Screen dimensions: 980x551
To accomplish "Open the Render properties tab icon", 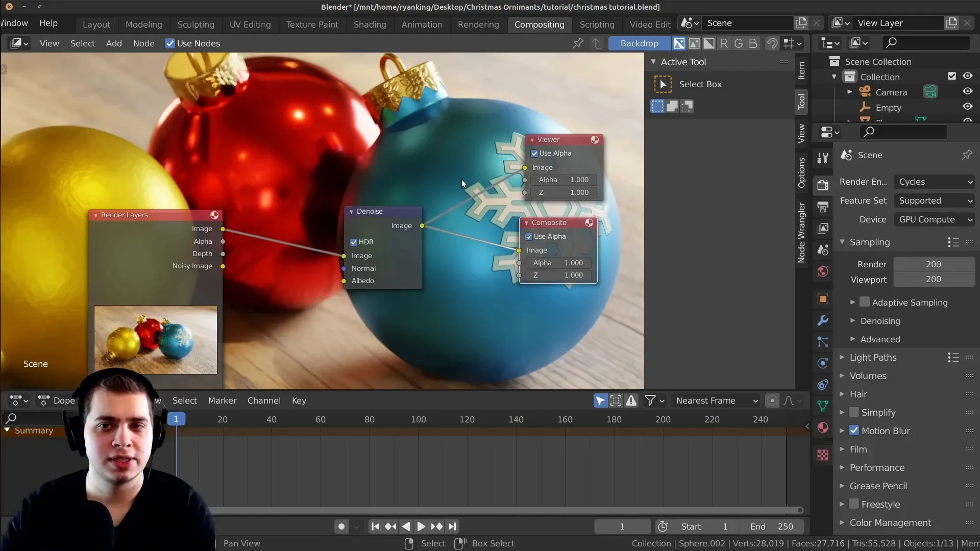I will click(823, 185).
